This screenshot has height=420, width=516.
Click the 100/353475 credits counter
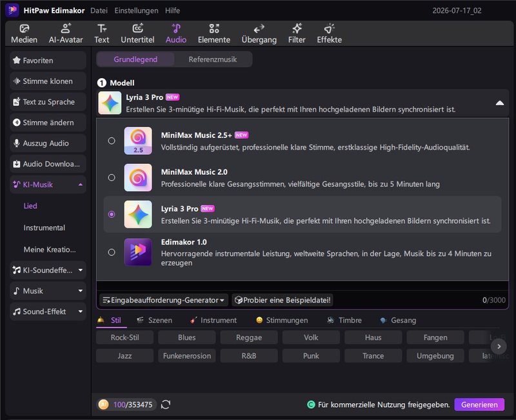tap(133, 405)
